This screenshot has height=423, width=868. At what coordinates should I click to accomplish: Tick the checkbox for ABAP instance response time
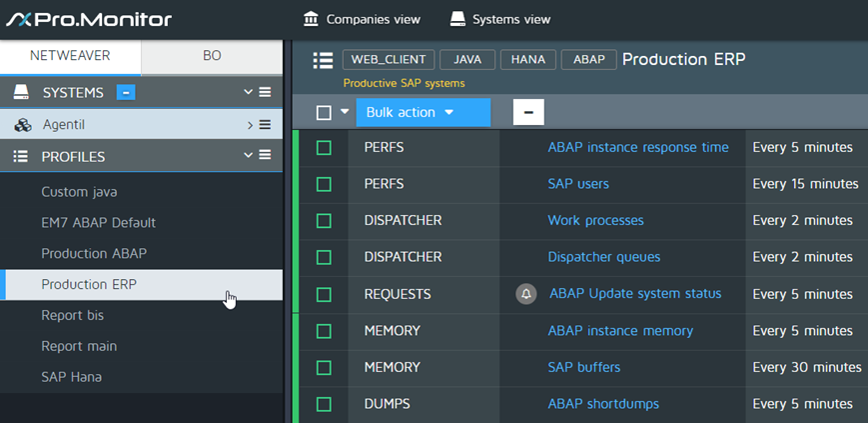point(324,147)
